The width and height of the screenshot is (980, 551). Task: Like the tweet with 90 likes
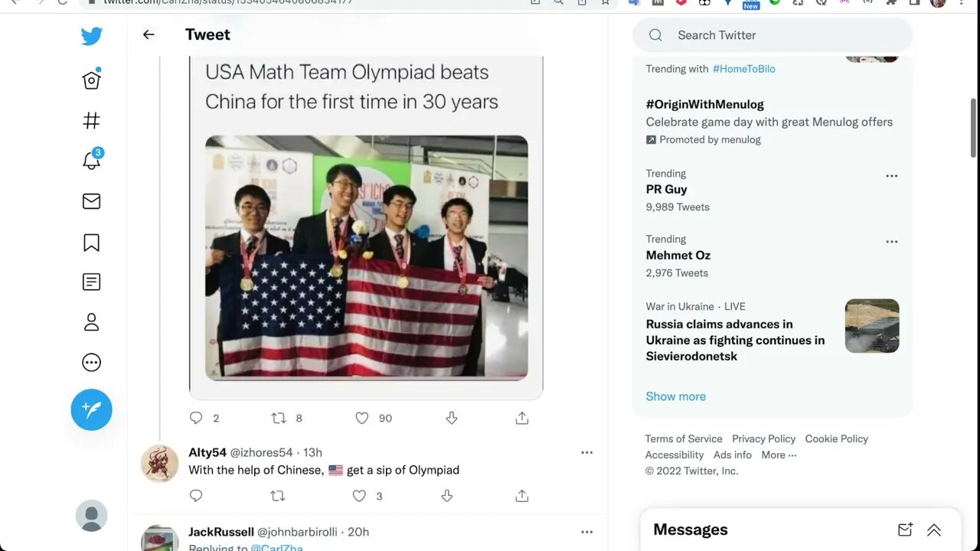point(362,418)
